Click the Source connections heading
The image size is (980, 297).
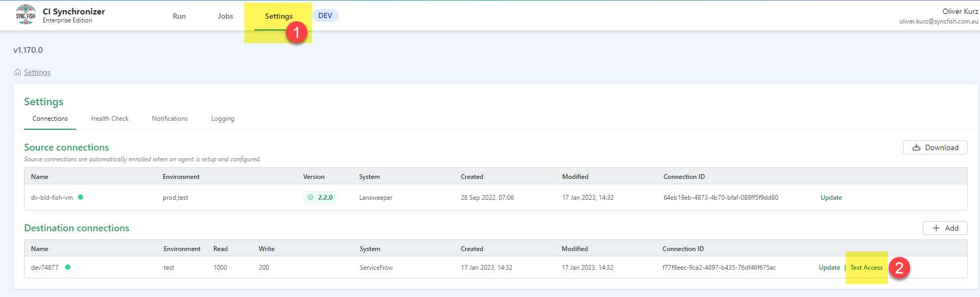(x=67, y=147)
